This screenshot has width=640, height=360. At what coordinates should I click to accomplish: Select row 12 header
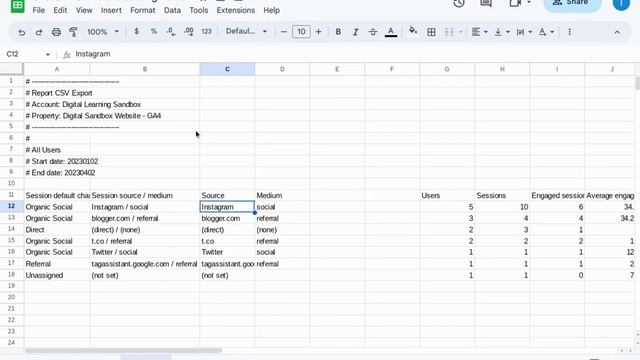pyautogui.click(x=11, y=207)
